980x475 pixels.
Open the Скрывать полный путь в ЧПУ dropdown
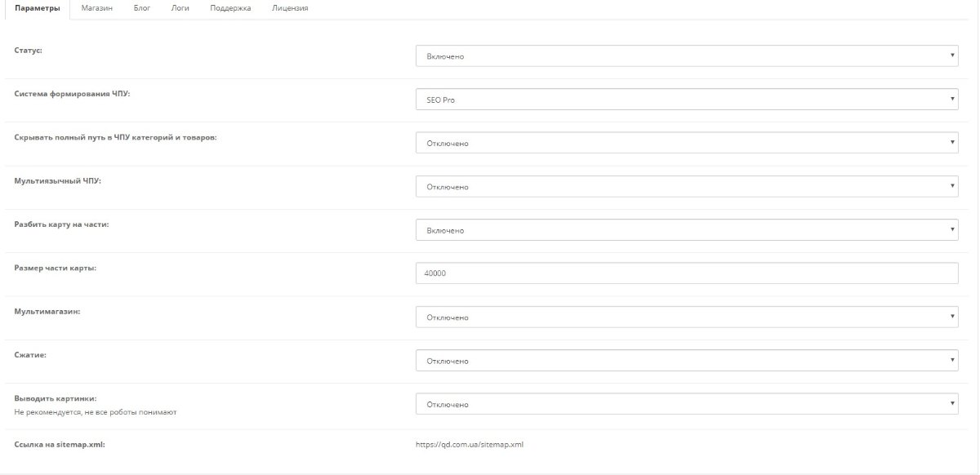687,143
